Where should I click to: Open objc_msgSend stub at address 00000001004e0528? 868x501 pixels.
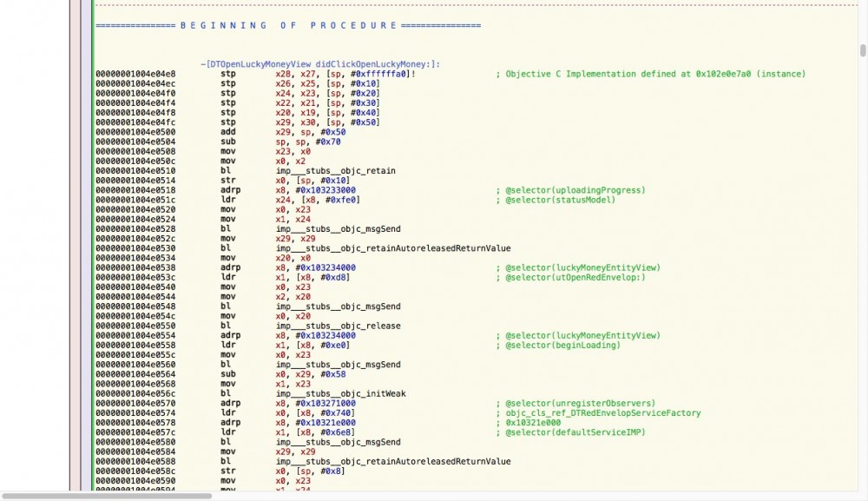[339, 228]
